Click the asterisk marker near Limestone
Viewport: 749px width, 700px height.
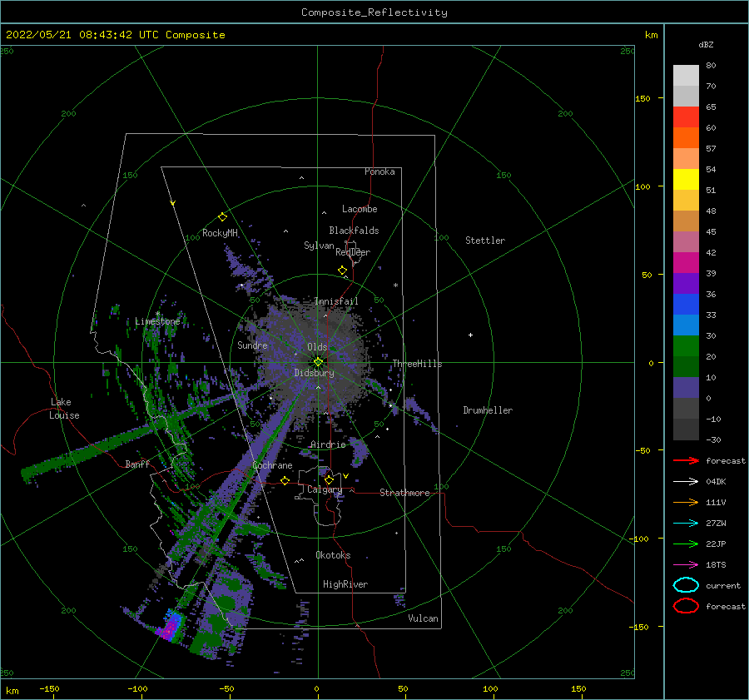point(157,314)
